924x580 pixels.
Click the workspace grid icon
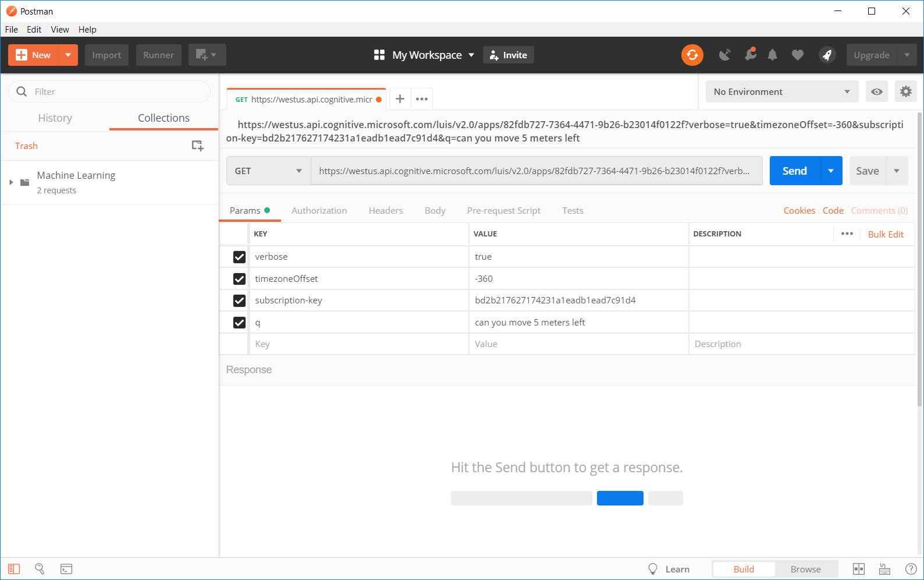coord(379,55)
